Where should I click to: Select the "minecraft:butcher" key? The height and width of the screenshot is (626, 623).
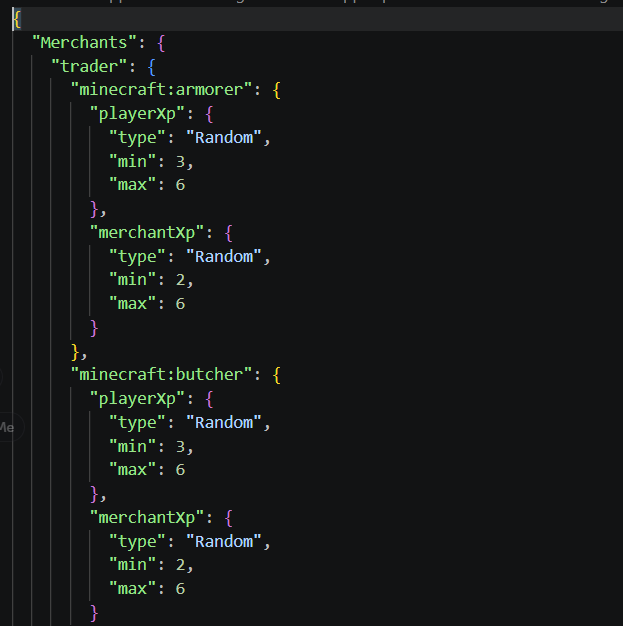tap(161, 375)
